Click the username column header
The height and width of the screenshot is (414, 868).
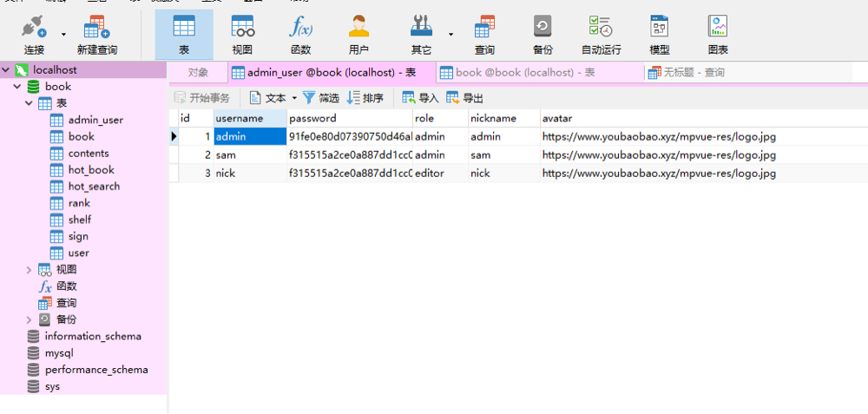pyautogui.click(x=250, y=118)
